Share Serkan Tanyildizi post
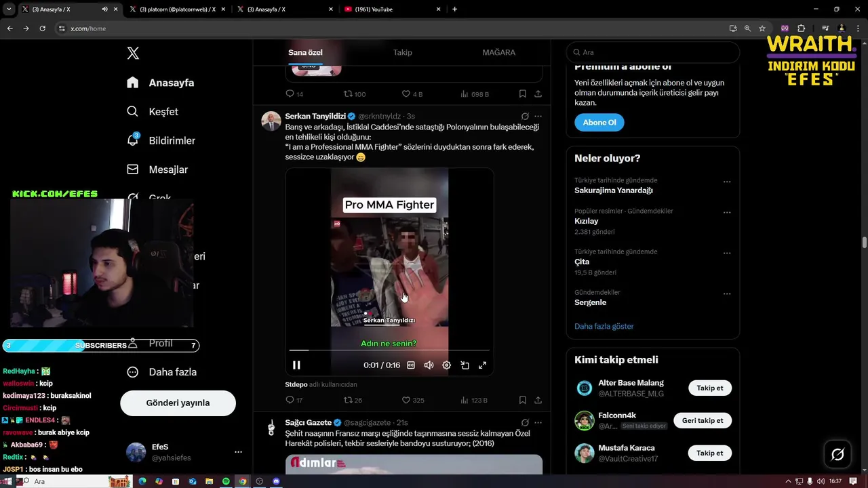Image resolution: width=868 pixels, height=488 pixels. click(x=538, y=400)
